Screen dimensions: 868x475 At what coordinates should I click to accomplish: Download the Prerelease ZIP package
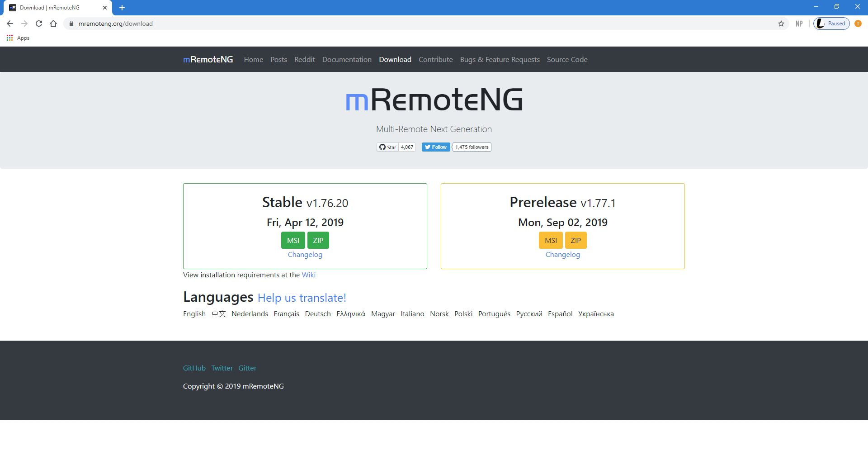(576, 240)
